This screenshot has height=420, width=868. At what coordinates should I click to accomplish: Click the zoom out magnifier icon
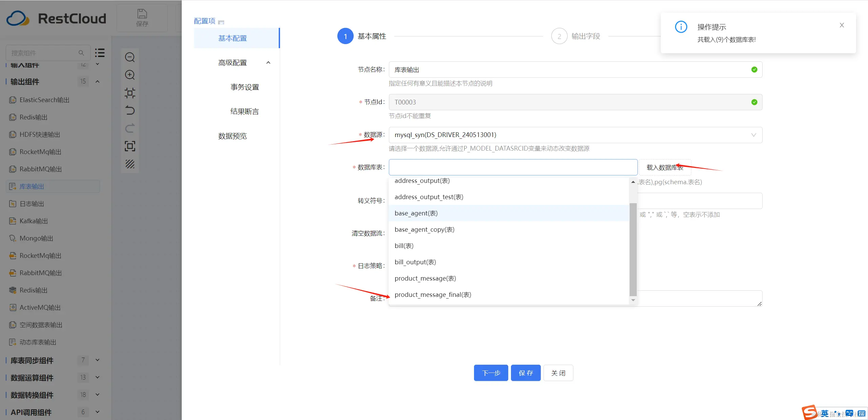130,57
